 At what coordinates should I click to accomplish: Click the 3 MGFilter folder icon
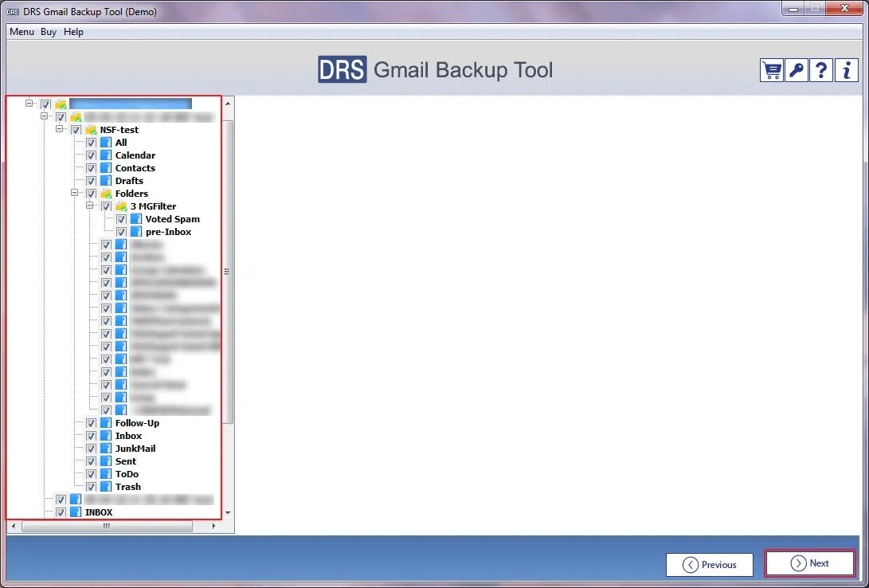point(120,206)
